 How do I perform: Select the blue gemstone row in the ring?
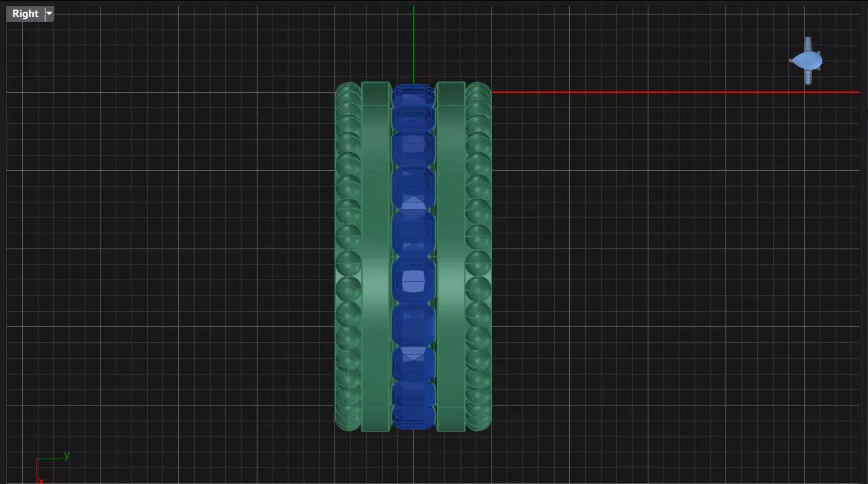(413, 257)
